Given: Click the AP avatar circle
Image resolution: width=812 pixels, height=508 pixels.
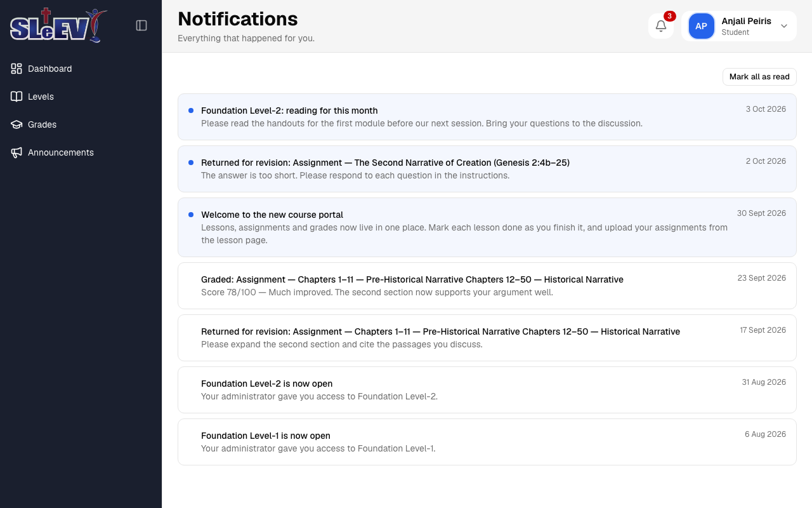Looking at the screenshot, I should (x=701, y=26).
